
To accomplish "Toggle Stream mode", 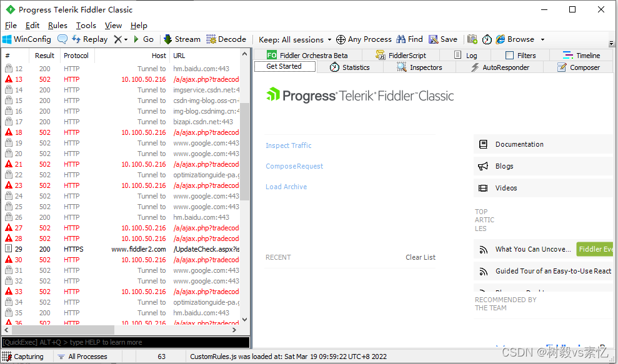I will 182,39.
